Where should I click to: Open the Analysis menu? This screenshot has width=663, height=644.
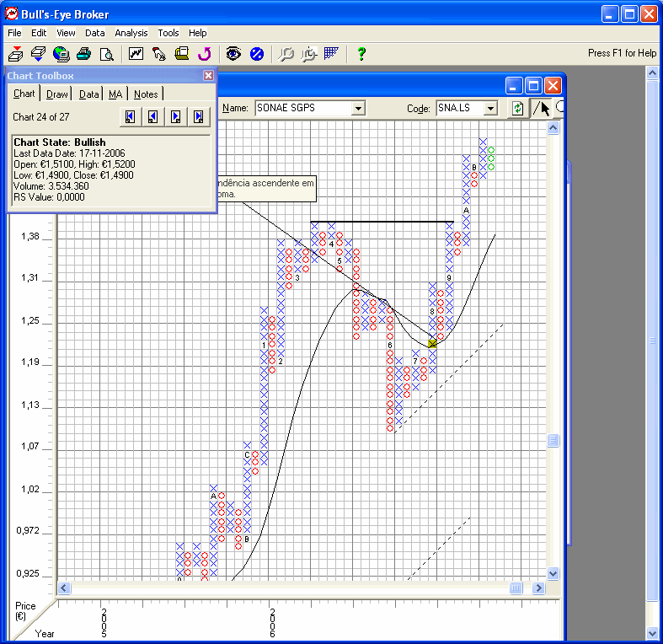click(131, 33)
